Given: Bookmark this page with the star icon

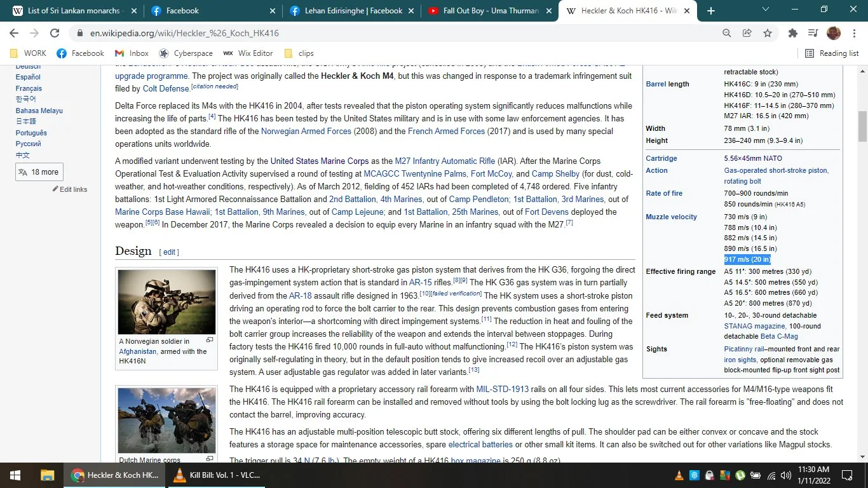Looking at the screenshot, I should (768, 33).
